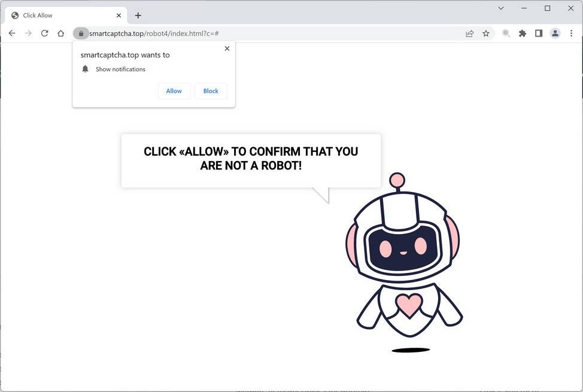Open a new tab with the plus button
This screenshot has height=392, width=583.
coord(139,15)
